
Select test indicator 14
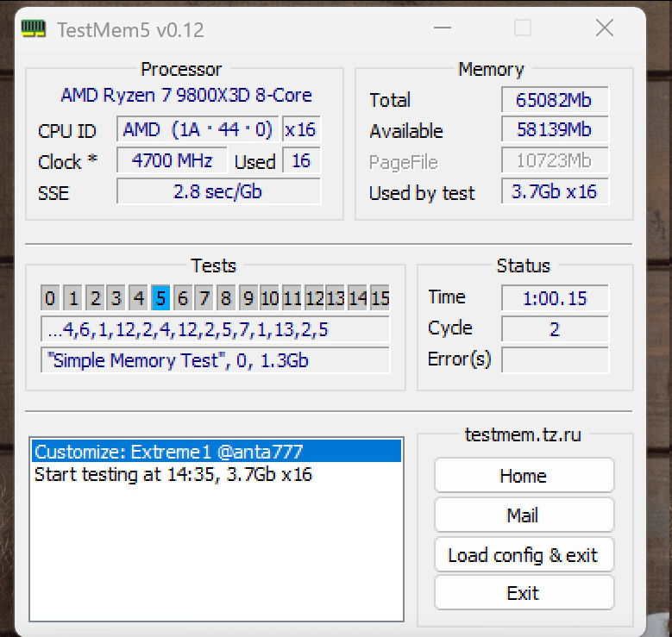click(x=358, y=297)
